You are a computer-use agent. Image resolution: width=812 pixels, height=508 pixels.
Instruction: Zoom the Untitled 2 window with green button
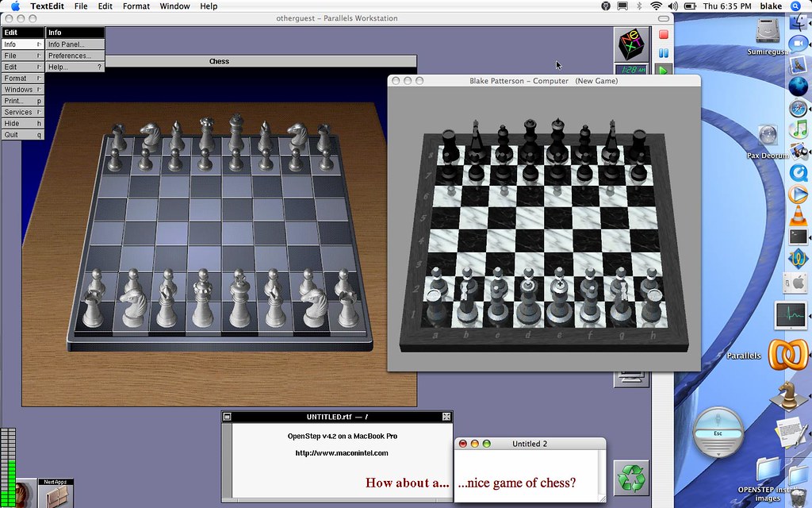[486, 444]
